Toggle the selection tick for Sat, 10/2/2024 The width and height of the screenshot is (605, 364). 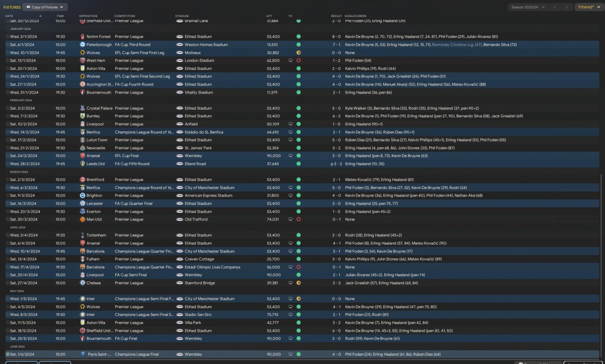coord(8,124)
